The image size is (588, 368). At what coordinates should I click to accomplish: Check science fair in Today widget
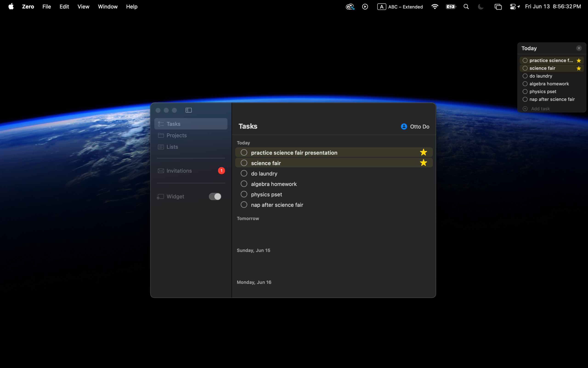[x=525, y=68]
